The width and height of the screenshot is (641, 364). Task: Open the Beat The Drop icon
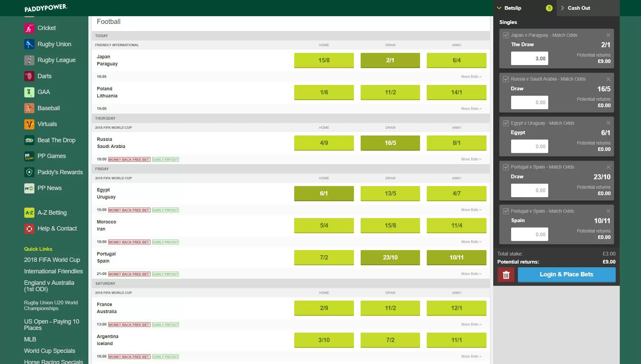[x=29, y=140]
